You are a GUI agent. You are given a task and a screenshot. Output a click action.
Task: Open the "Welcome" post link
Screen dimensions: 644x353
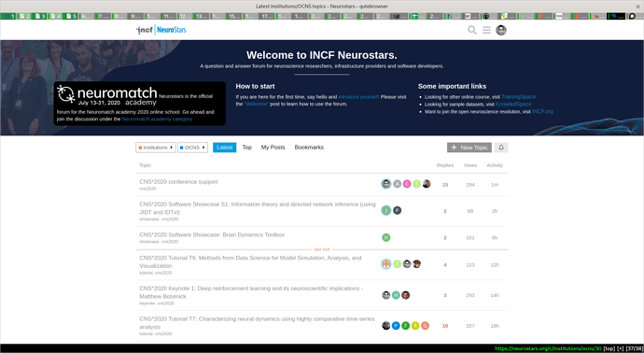[257, 104]
